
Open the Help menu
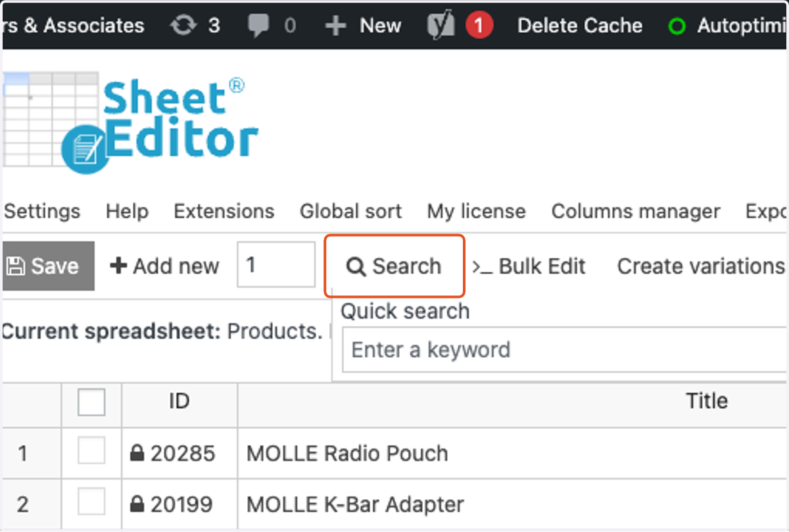(x=127, y=211)
